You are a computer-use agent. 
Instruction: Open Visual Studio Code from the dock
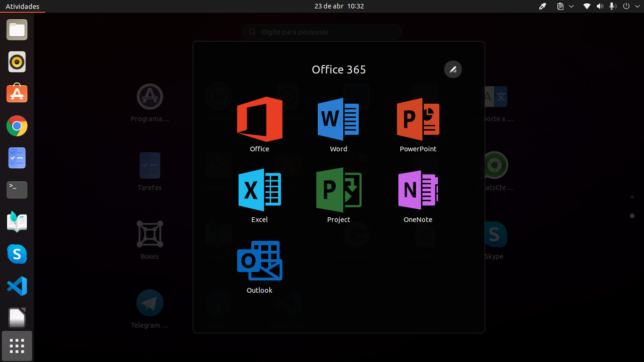(x=17, y=286)
